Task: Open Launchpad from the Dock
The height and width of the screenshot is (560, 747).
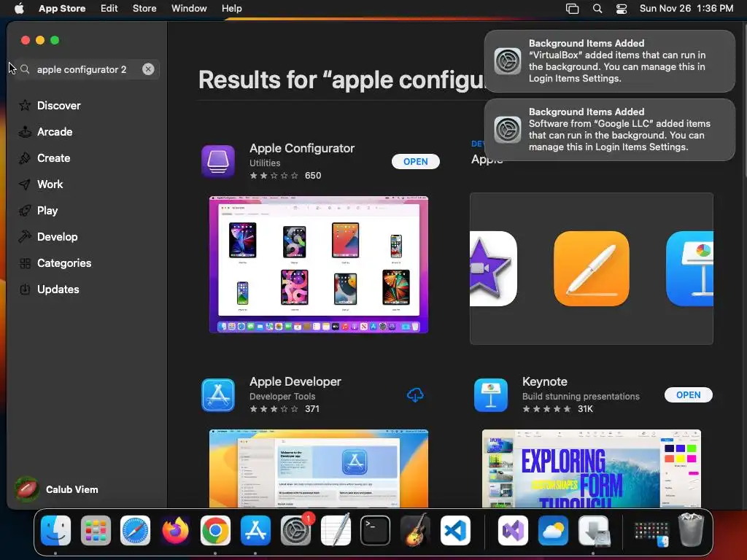Action: [96, 531]
